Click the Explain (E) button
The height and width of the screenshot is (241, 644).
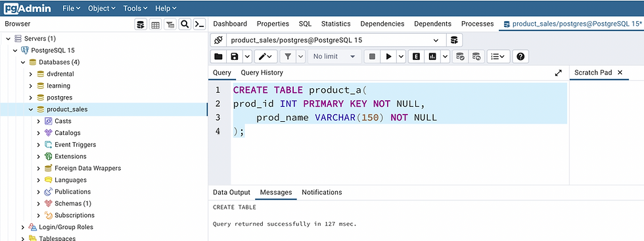click(x=416, y=57)
